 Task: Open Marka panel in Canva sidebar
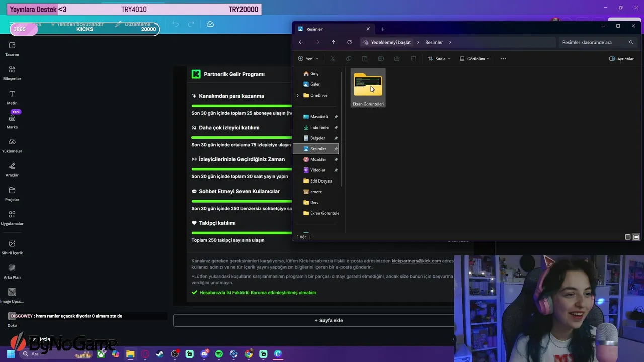click(x=12, y=121)
